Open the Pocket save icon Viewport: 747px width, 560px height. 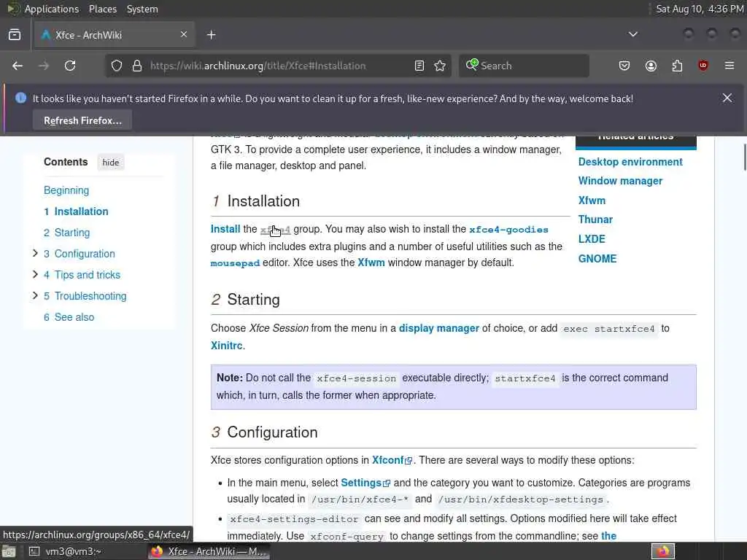click(624, 66)
